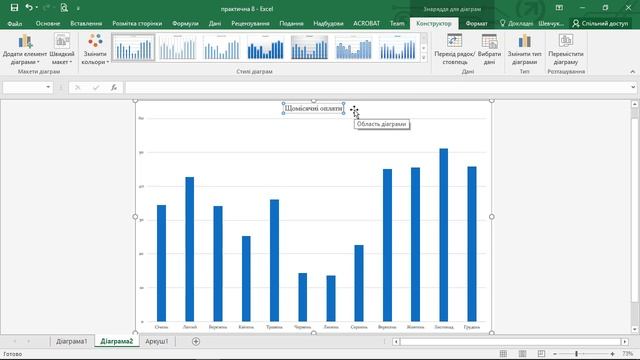Click the print preview quick access icon
This screenshot has height=360, width=640.
tap(64, 8)
